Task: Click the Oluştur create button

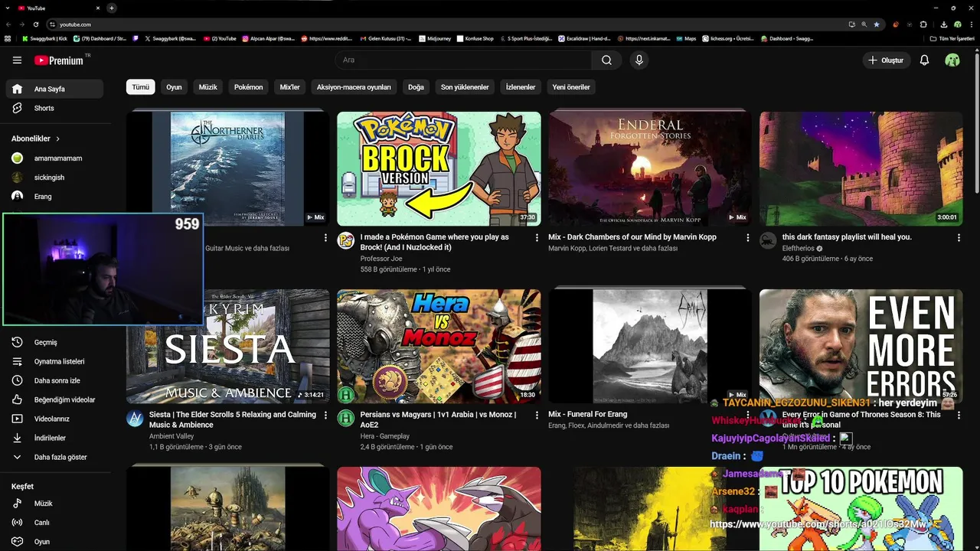Action: click(886, 60)
